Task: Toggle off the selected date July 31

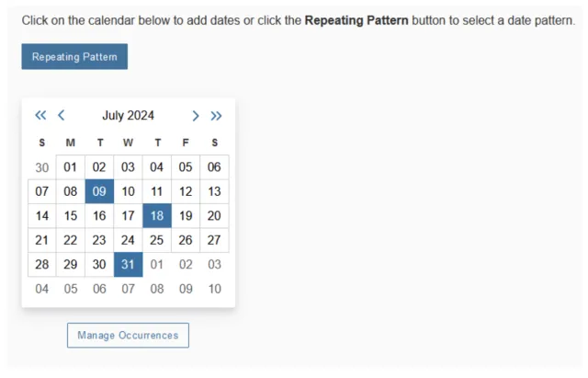Action: pyautogui.click(x=128, y=265)
